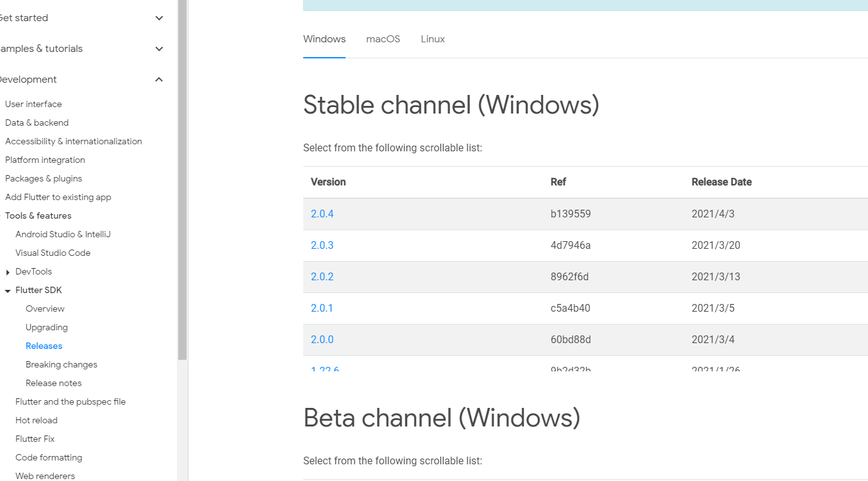
Task: Open Android Studio & IntelliJ page
Action: [63, 234]
